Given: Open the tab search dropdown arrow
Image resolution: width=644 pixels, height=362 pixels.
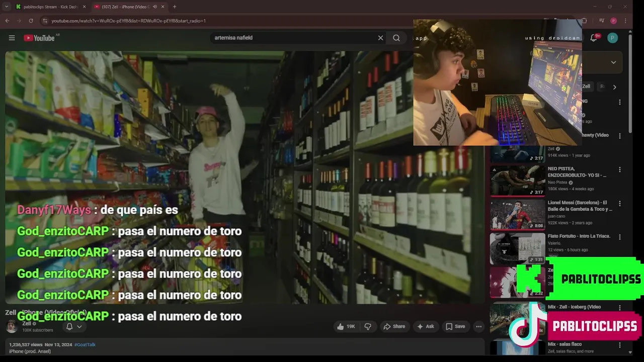Looking at the screenshot, I should click(x=7, y=7).
